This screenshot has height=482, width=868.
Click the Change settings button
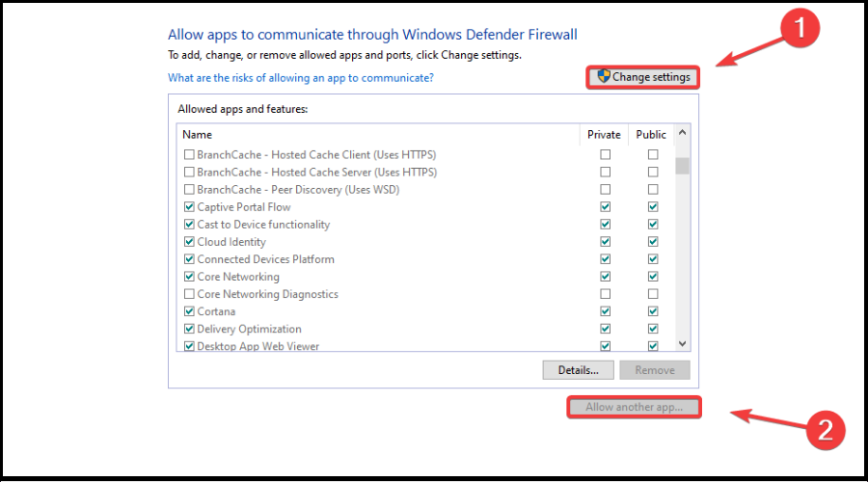click(643, 77)
